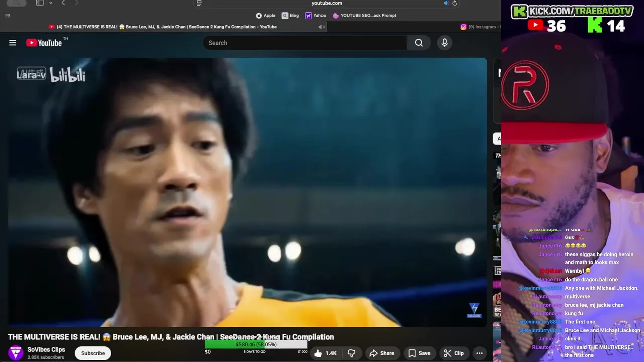Expand the Safari sidebar dropdown chevron
Image resolution: width=644 pixels, height=362 pixels.
coord(51,3)
